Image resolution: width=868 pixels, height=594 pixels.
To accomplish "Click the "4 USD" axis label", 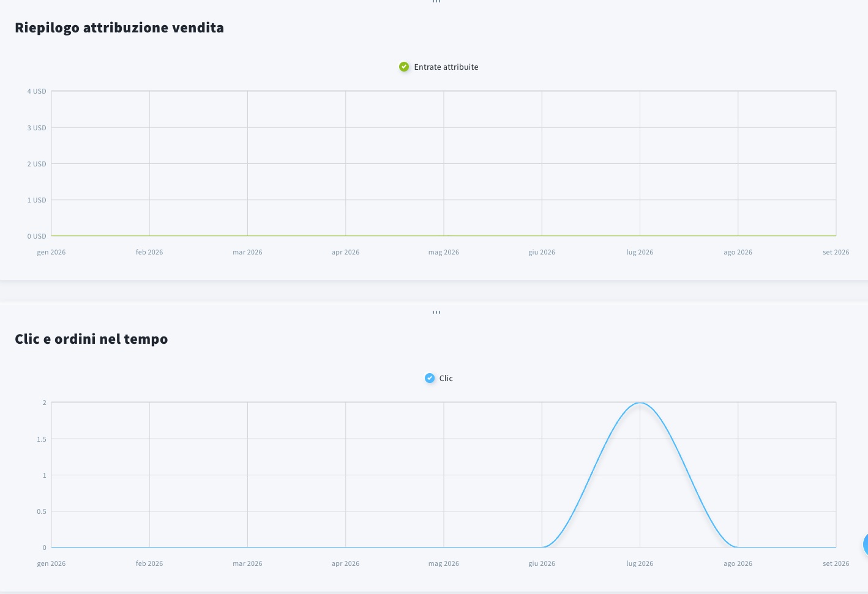I will (x=37, y=91).
